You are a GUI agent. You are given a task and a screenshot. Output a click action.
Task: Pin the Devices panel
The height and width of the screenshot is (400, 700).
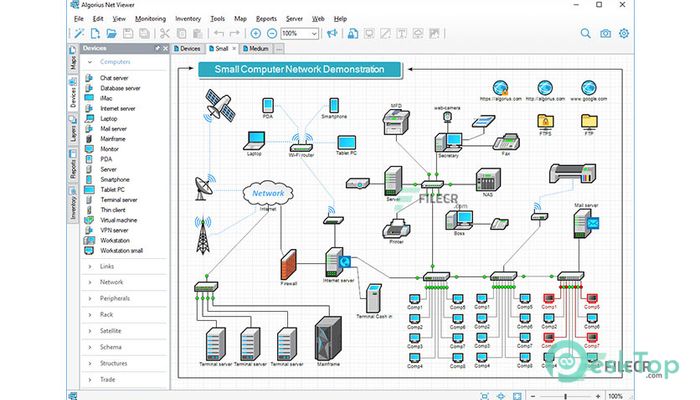[157, 48]
